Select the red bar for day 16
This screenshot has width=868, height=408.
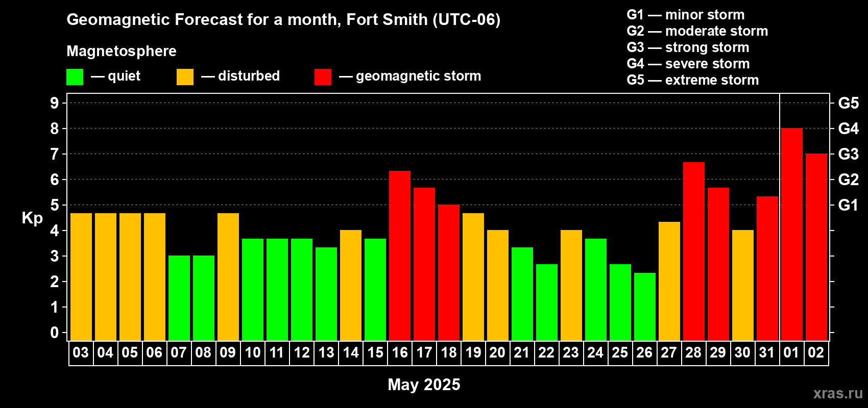[400, 256]
